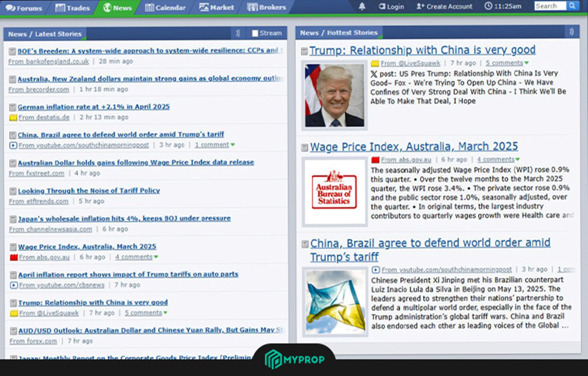Click story icon beside Wage Price Index in Latest Stories

coord(13,247)
